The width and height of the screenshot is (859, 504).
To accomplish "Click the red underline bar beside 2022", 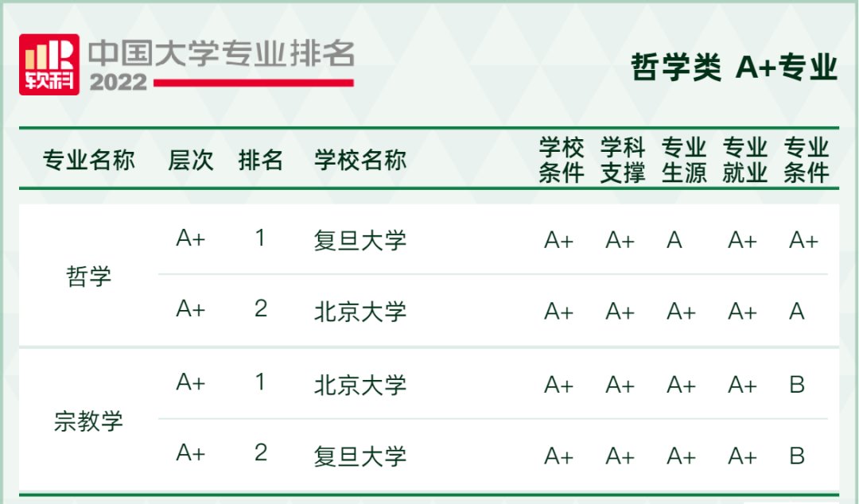I will (x=253, y=82).
